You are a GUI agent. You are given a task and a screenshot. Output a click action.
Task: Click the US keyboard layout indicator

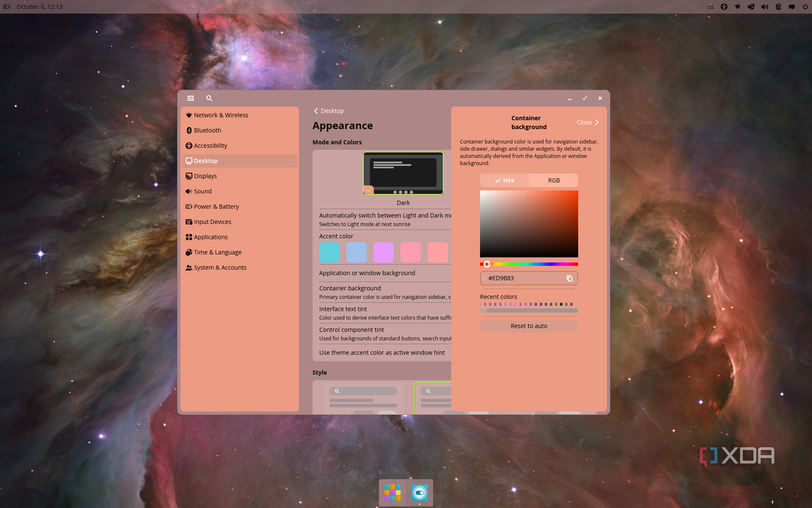click(x=710, y=7)
